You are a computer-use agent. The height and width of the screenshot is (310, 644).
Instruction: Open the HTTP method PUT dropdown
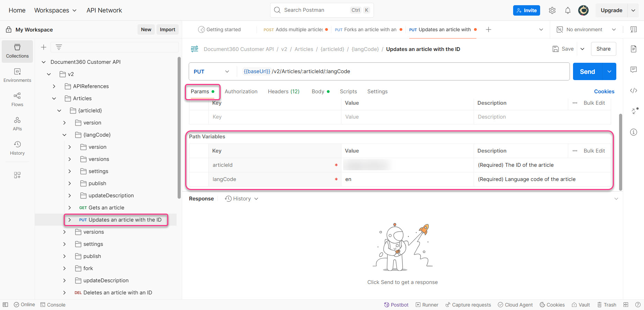click(212, 71)
